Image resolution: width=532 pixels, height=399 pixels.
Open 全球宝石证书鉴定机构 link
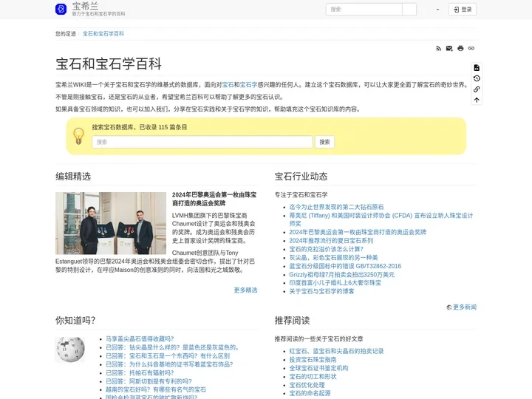[x=318, y=368]
